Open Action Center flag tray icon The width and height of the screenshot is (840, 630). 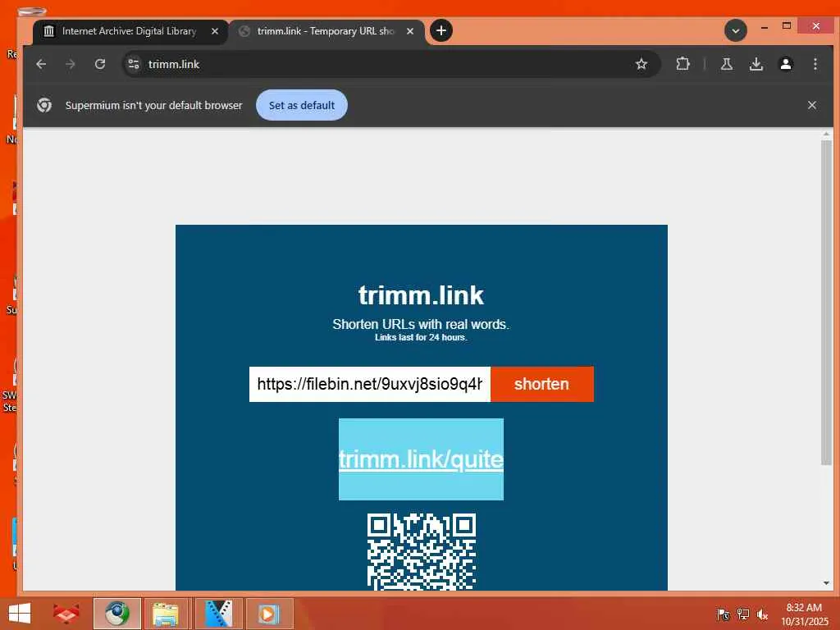pos(723,614)
